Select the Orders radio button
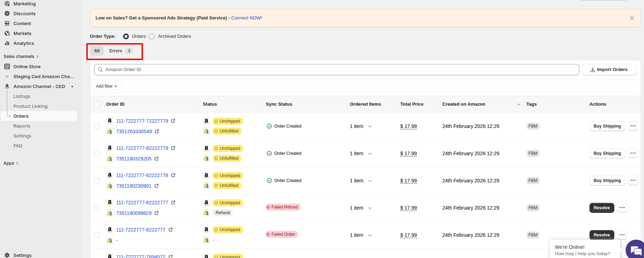Screen dimensions: 644x258 126,36
